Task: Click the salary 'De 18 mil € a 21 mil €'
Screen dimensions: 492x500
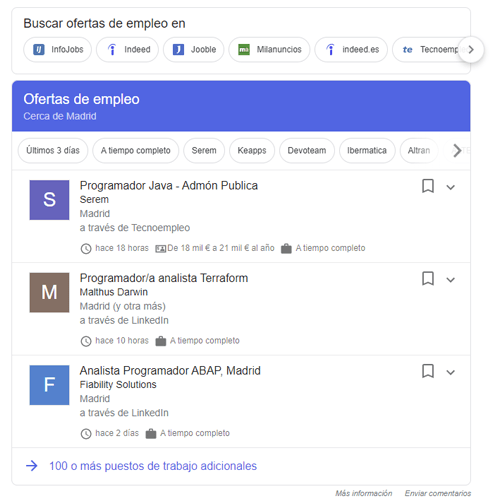Action: click(221, 248)
